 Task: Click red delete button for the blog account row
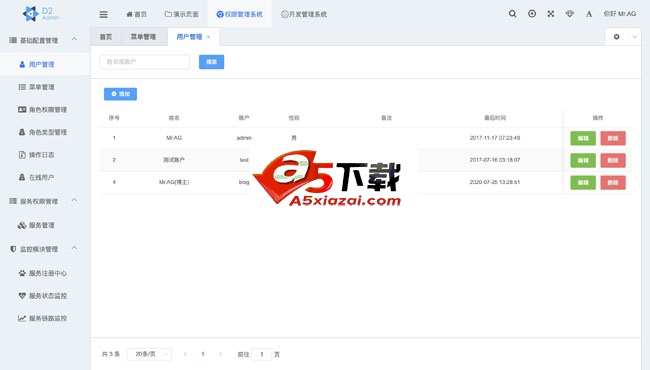coord(613,182)
